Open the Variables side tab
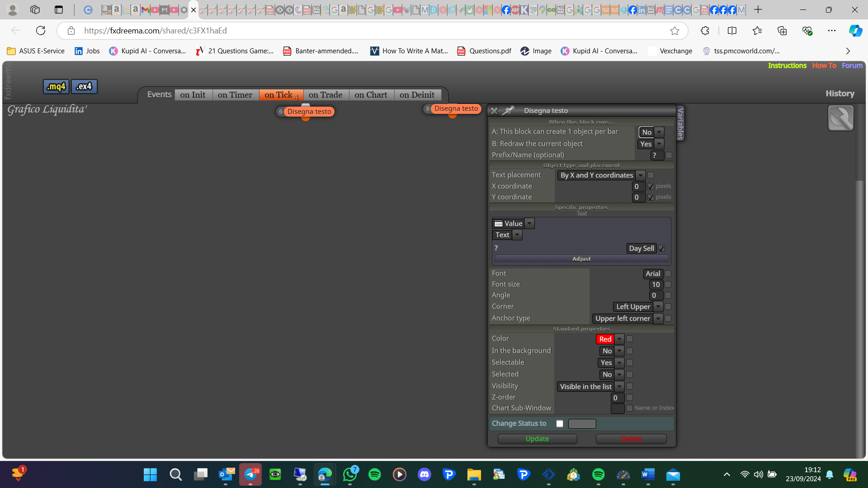This screenshot has width=868, height=488. coord(680,123)
